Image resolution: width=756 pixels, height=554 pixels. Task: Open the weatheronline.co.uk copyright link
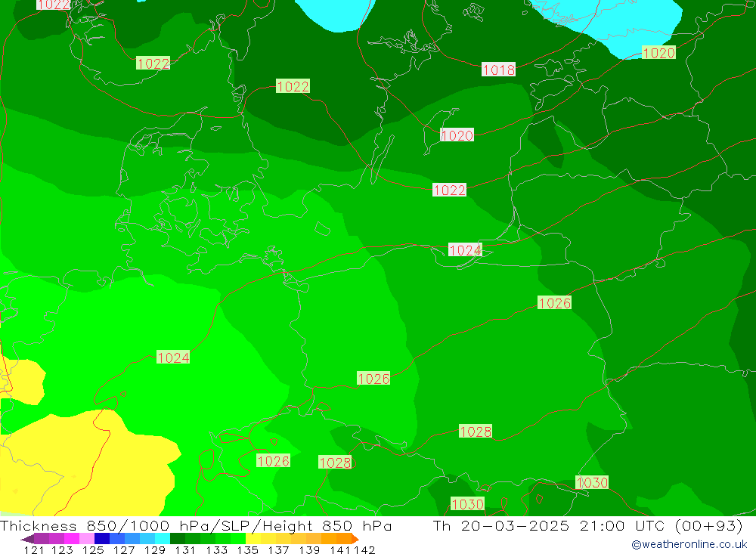[x=689, y=544]
